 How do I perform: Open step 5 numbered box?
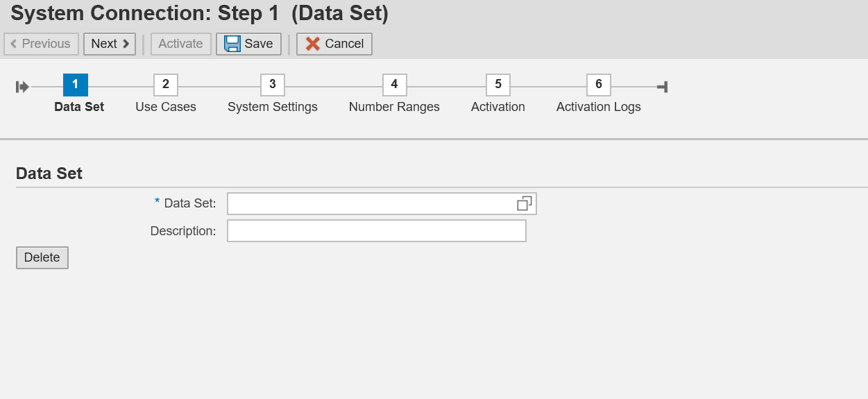[x=498, y=85]
